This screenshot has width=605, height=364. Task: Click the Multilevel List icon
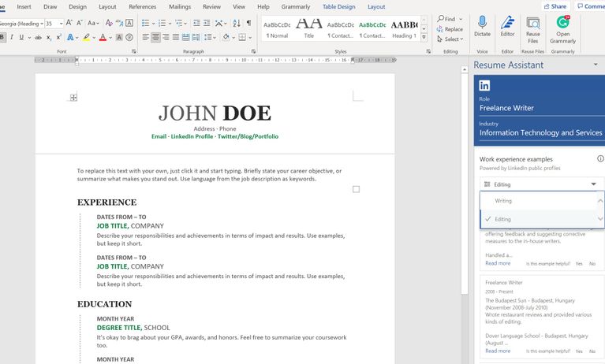(178, 23)
